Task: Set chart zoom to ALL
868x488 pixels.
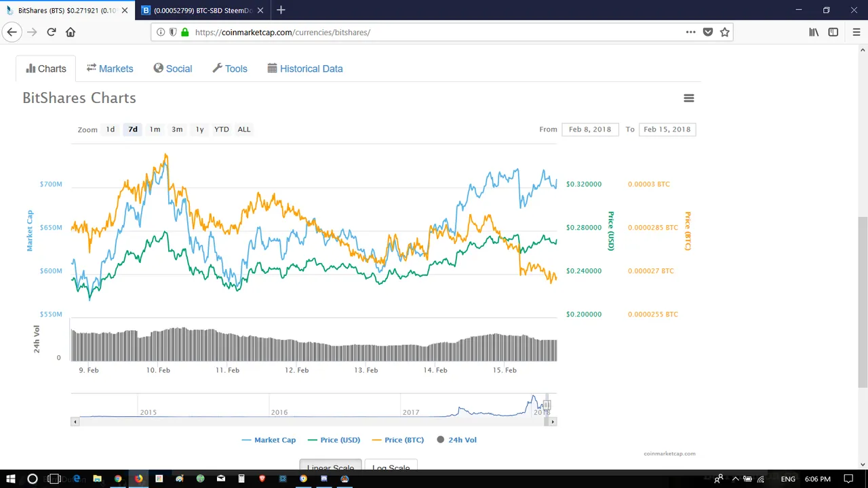Action: pyautogui.click(x=244, y=129)
